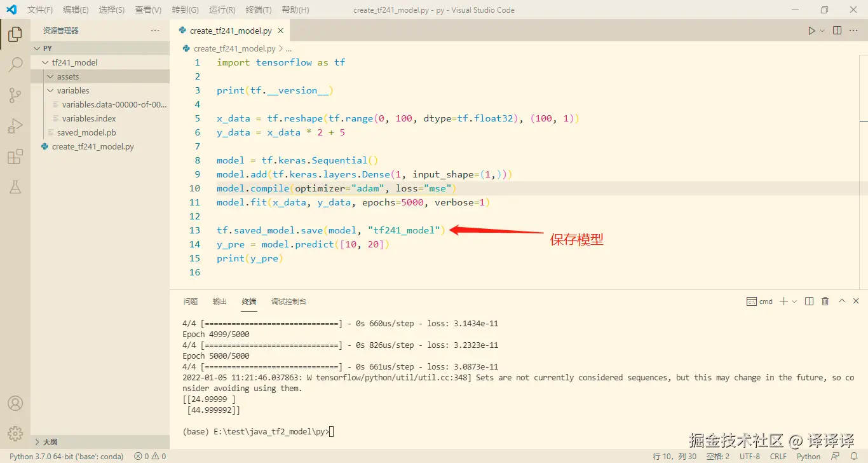Kill the terminal with trash icon
Viewport: 868px width, 463px height.
825,301
